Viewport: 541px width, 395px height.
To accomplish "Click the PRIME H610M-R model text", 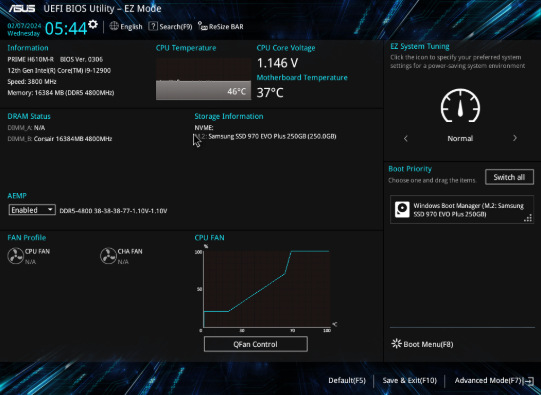I will tap(31, 59).
